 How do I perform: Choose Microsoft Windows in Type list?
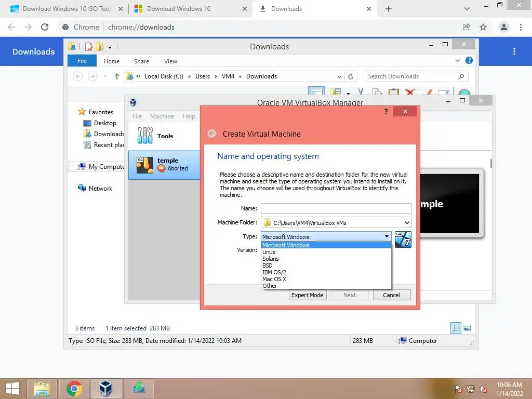coord(326,245)
